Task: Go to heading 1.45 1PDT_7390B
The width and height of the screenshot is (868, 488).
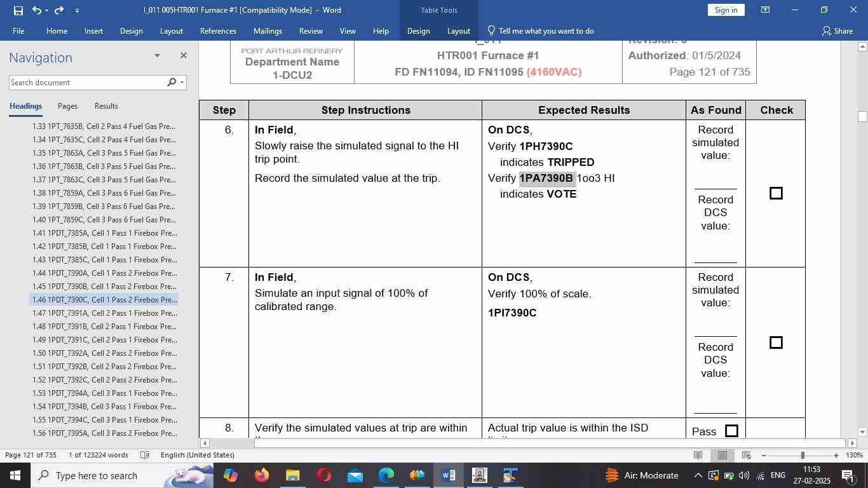Action: (x=104, y=286)
